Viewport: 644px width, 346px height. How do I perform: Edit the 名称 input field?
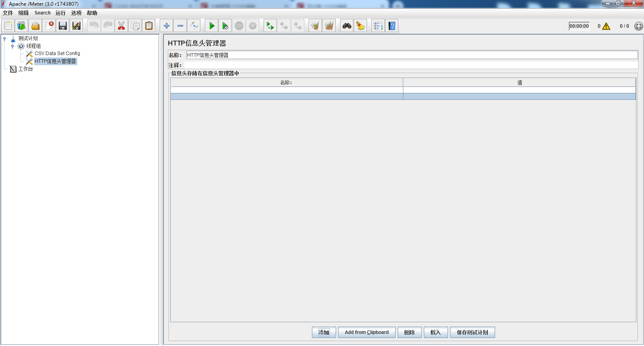click(x=412, y=55)
